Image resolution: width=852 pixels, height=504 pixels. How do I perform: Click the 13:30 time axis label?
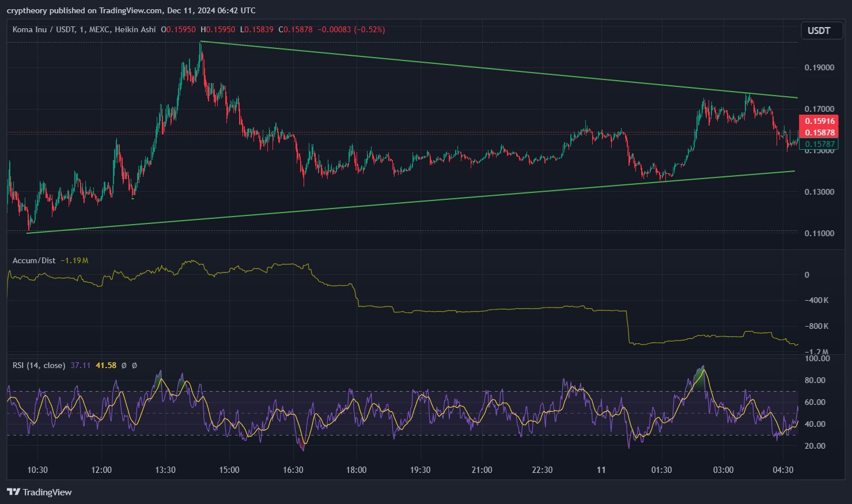[165, 470]
